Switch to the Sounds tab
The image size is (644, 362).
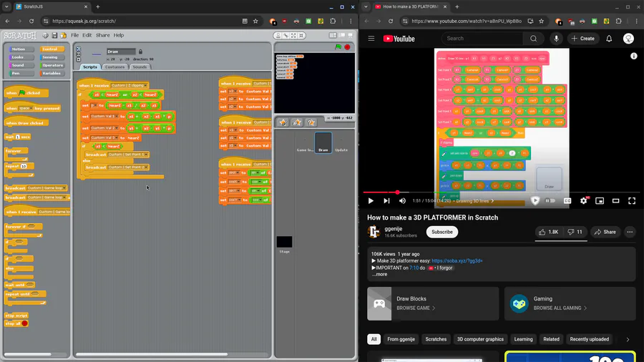tap(140, 67)
